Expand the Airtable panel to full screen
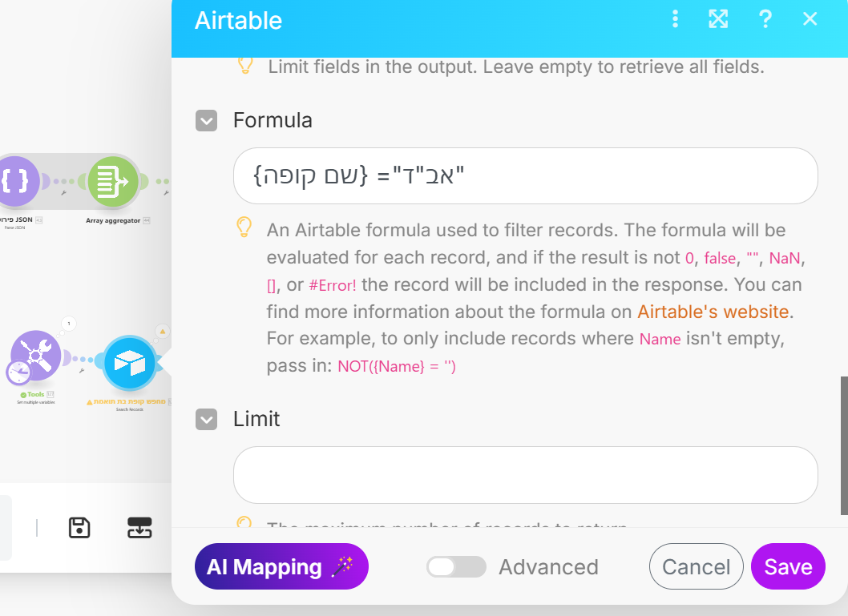 coord(718,19)
